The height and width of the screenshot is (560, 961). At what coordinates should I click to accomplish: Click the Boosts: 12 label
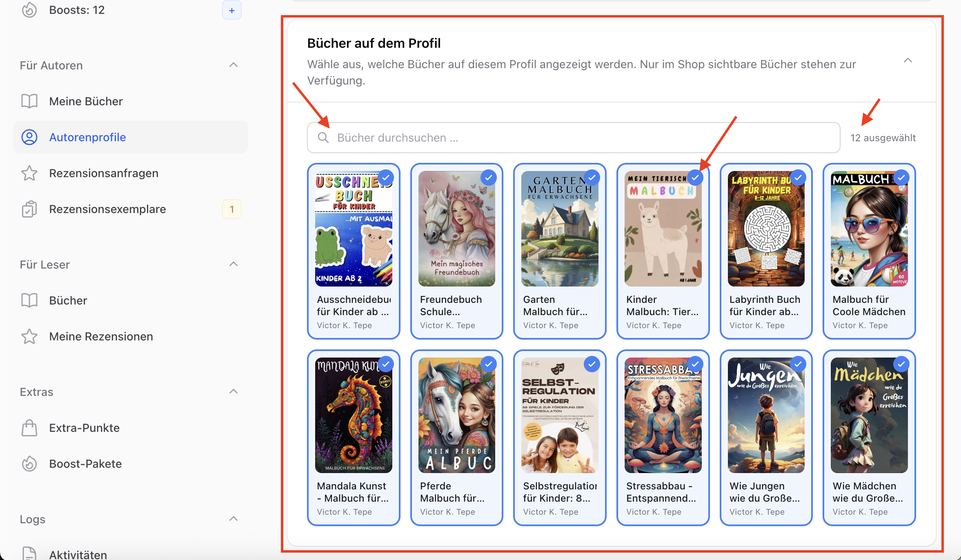[x=77, y=10]
